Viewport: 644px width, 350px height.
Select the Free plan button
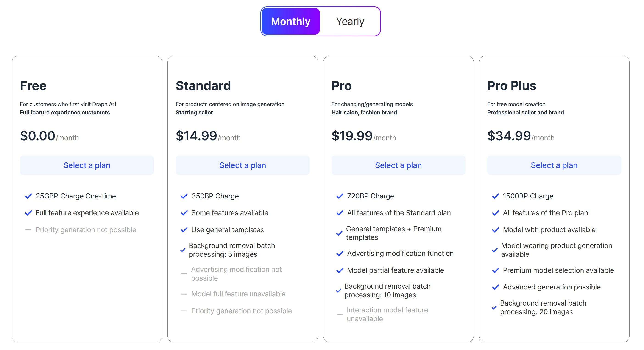click(x=87, y=165)
